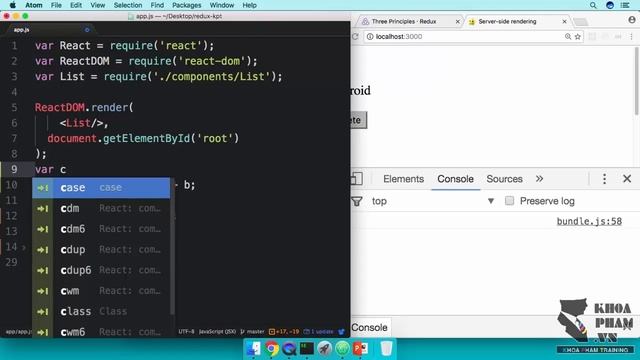Click the Chrome profile avatar icon
The width and height of the screenshot is (640, 360).
[x=632, y=20]
